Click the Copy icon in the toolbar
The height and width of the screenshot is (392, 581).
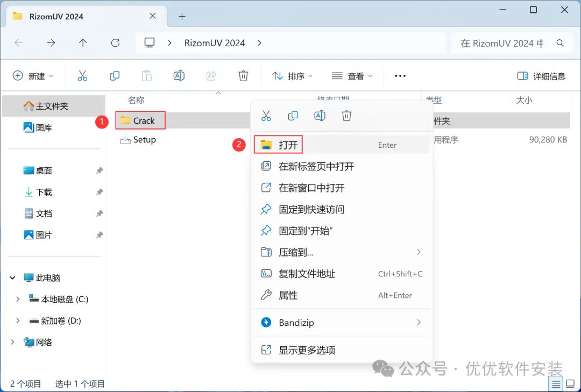click(x=115, y=76)
